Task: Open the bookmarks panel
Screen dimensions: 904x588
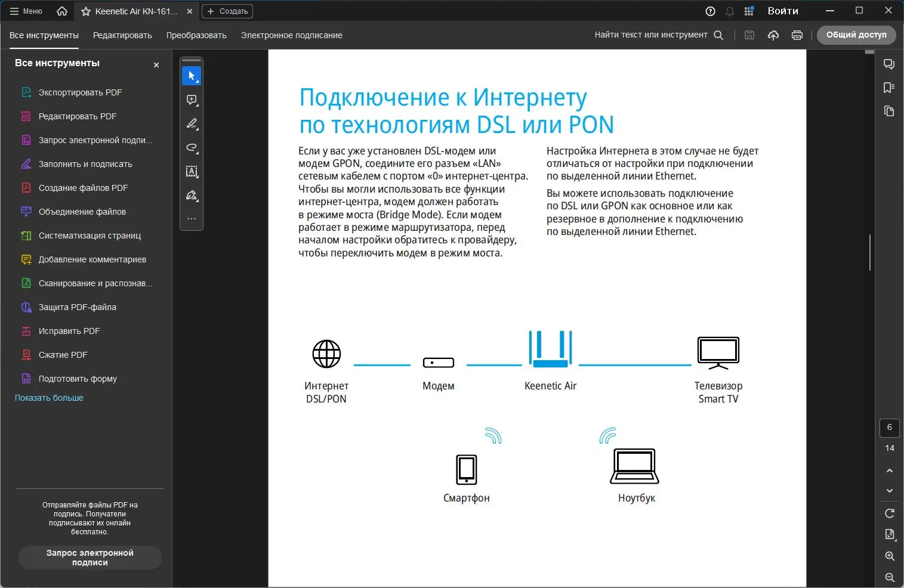Action: tap(890, 87)
